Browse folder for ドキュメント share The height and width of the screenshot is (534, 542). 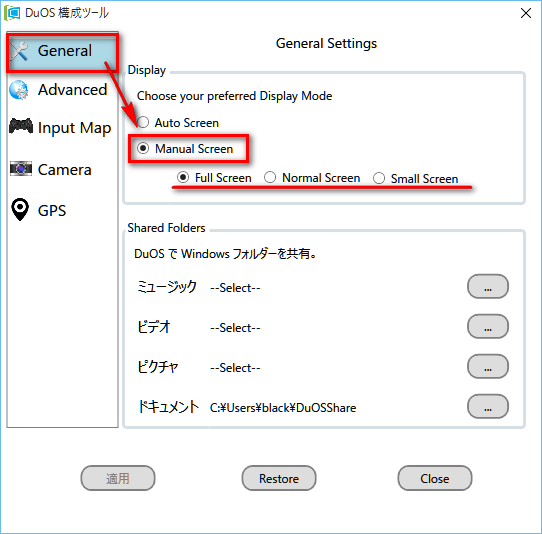(488, 406)
